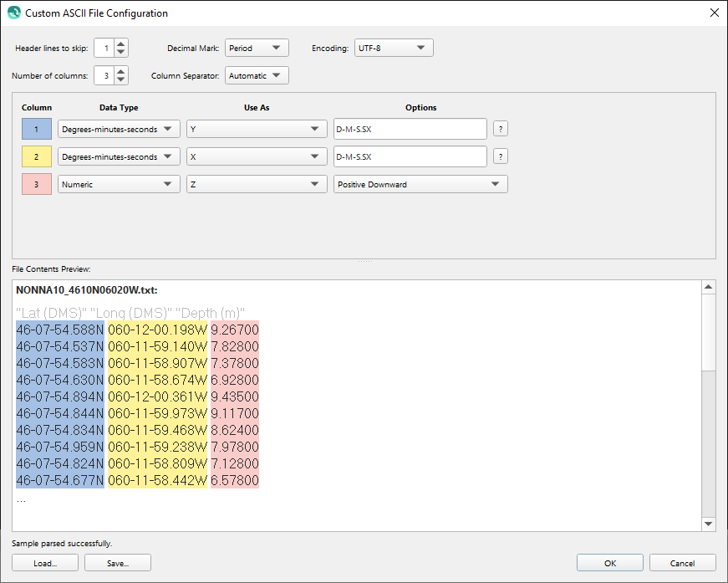Viewport: 728px width, 583px height.
Task: Select the blue column 1 swatch
Action: click(37, 129)
